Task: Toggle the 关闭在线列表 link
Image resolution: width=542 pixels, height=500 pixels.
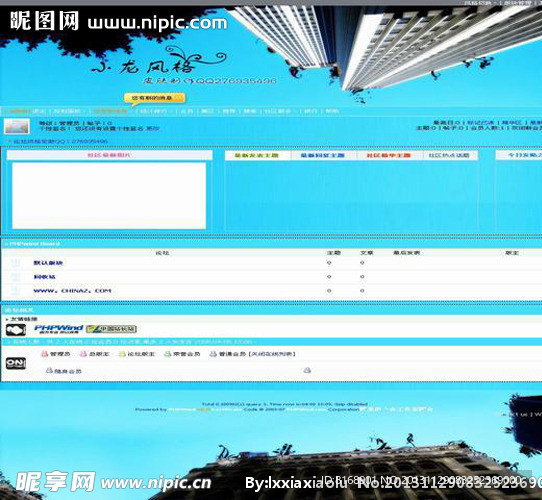Action: (x=273, y=354)
